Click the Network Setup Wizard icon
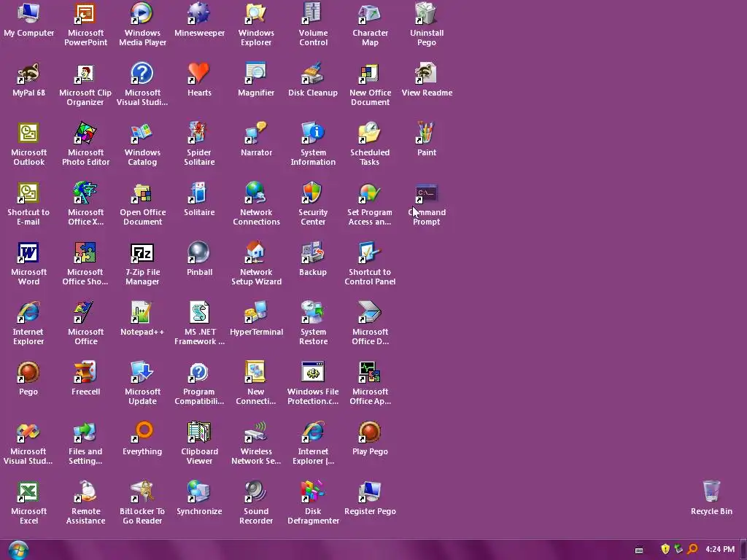 [x=256, y=253]
